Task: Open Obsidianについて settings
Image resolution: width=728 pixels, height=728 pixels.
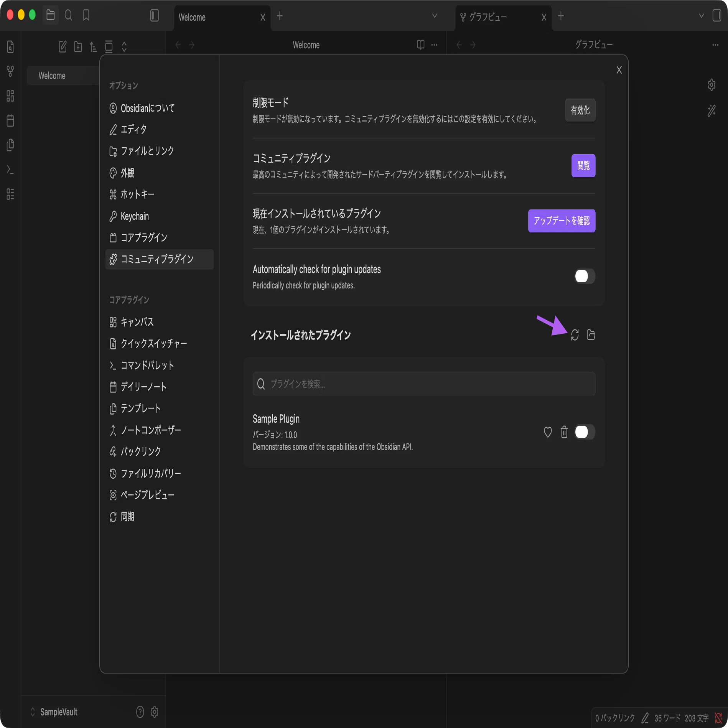Action: (x=160, y=108)
